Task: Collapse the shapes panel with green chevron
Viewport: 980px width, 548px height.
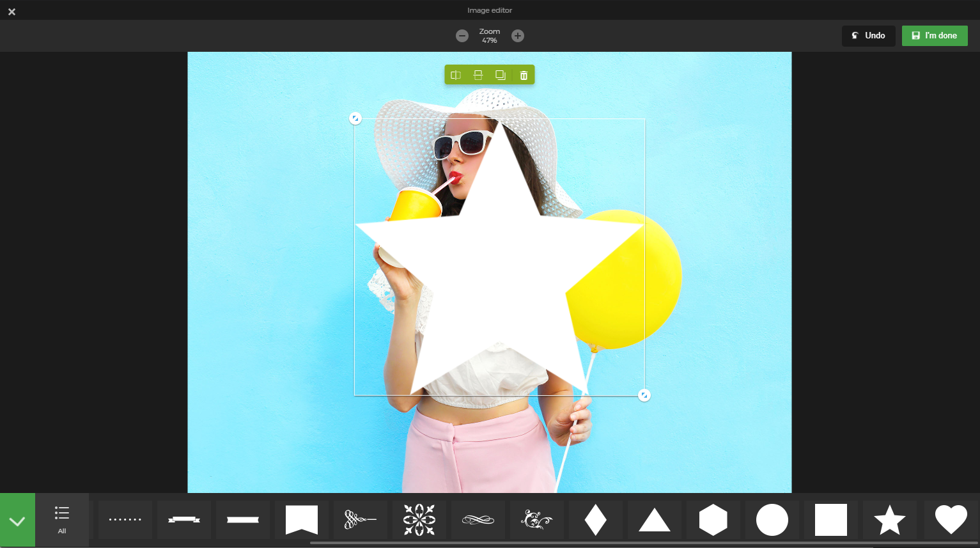Action: click(17, 520)
